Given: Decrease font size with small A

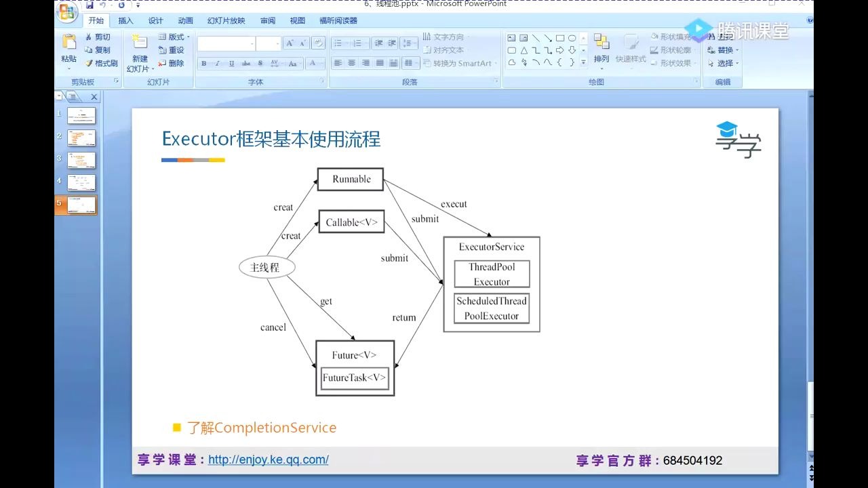Looking at the screenshot, I should (x=302, y=43).
